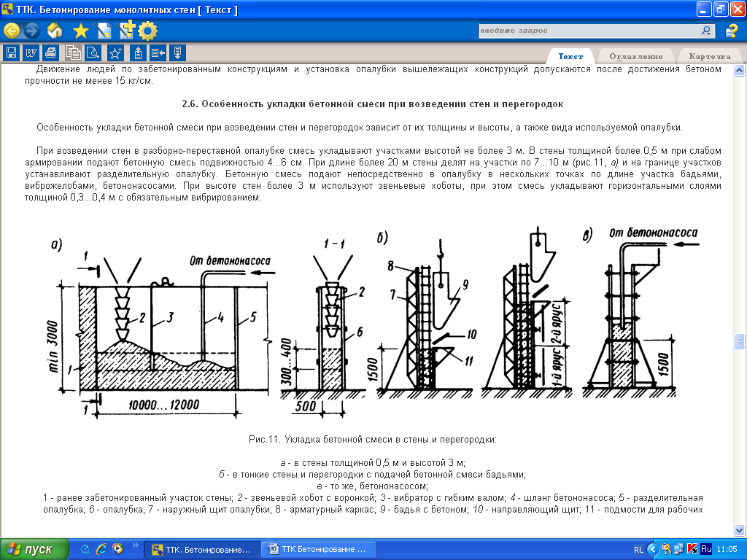Click the application icon in the title bar

point(7,9)
